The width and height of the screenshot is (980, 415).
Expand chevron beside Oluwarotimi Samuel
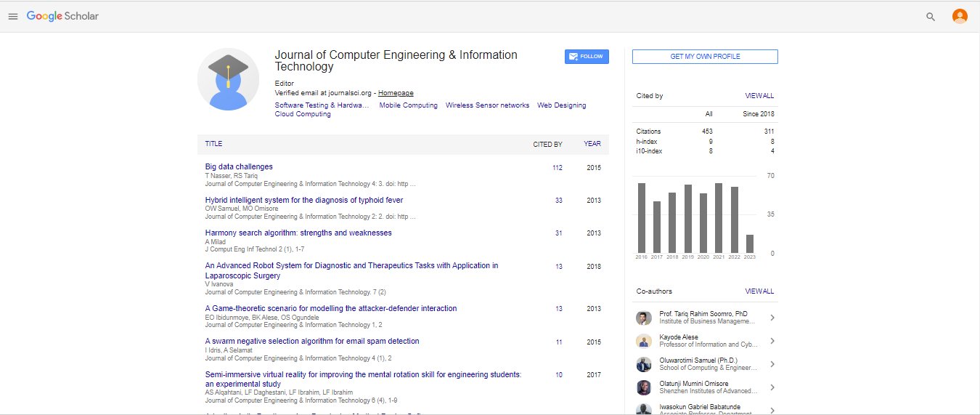point(772,364)
